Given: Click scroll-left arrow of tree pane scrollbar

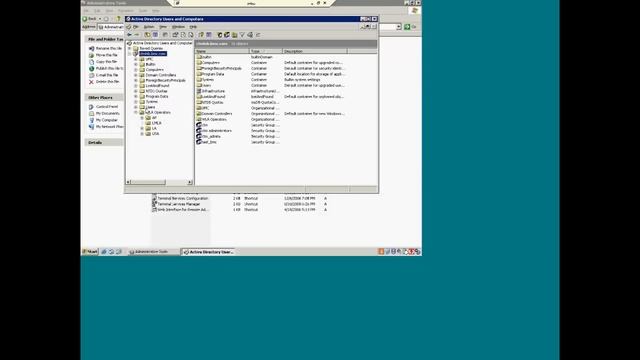Looking at the screenshot, I should coord(128,182).
